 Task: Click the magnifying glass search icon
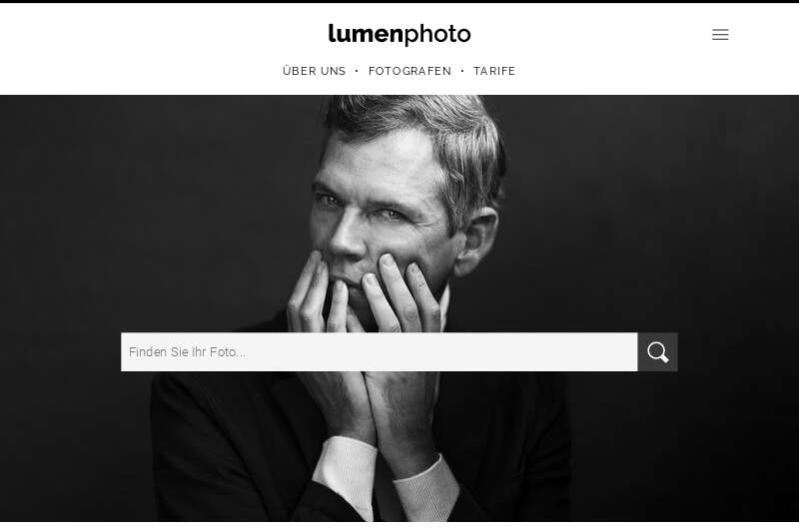[657, 351]
